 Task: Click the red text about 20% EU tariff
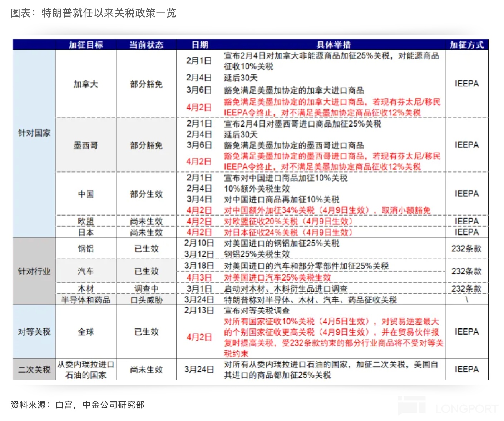pyautogui.click(x=288, y=221)
